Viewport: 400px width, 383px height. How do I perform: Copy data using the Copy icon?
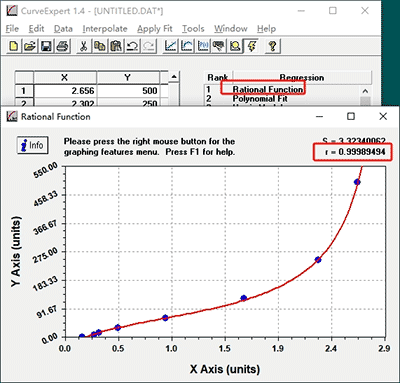100,46
